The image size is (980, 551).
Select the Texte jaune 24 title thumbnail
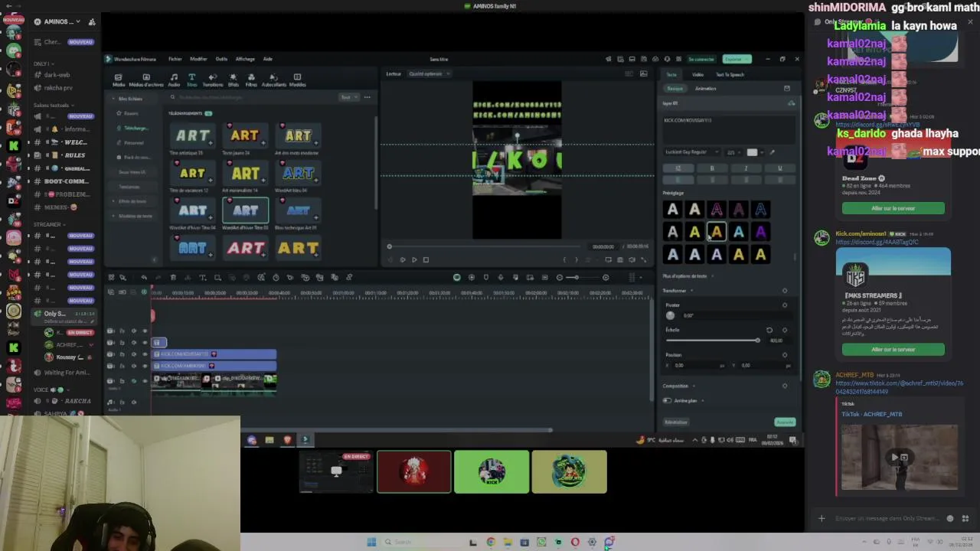[245, 135]
